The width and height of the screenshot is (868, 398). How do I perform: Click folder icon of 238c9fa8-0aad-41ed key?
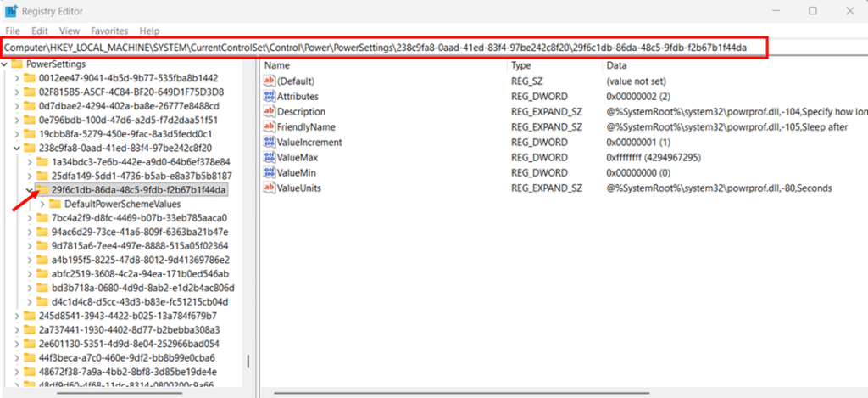pyautogui.click(x=30, y=148)
